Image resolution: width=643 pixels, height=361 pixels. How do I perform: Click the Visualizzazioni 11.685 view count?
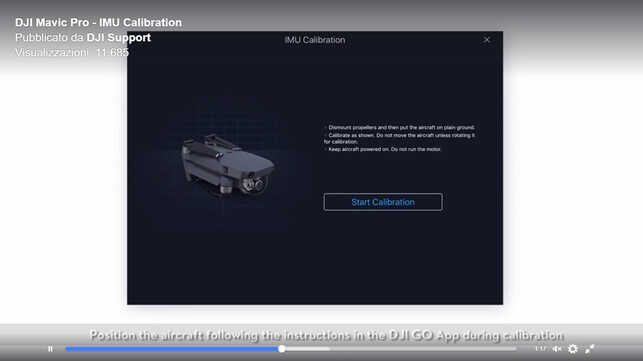point(72,53)
